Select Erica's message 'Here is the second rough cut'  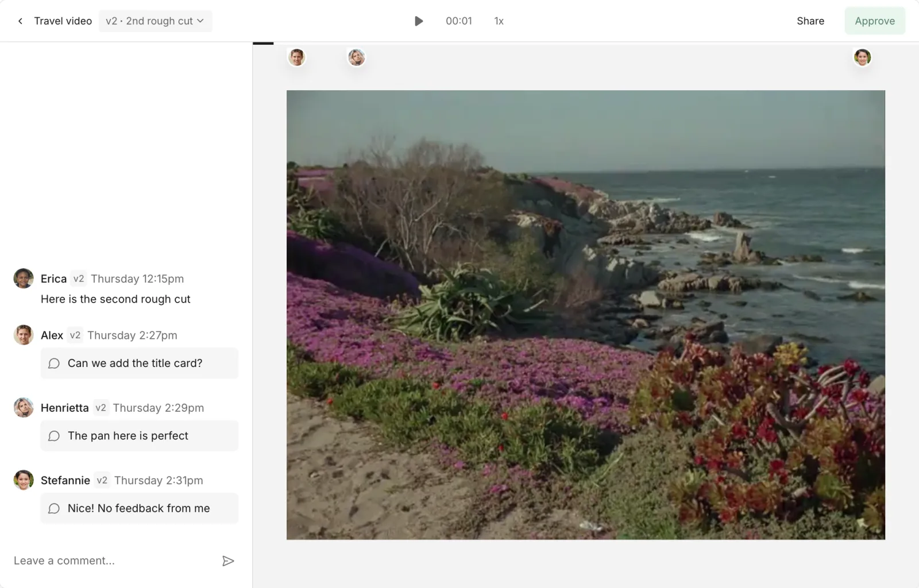tap(115, 299)
